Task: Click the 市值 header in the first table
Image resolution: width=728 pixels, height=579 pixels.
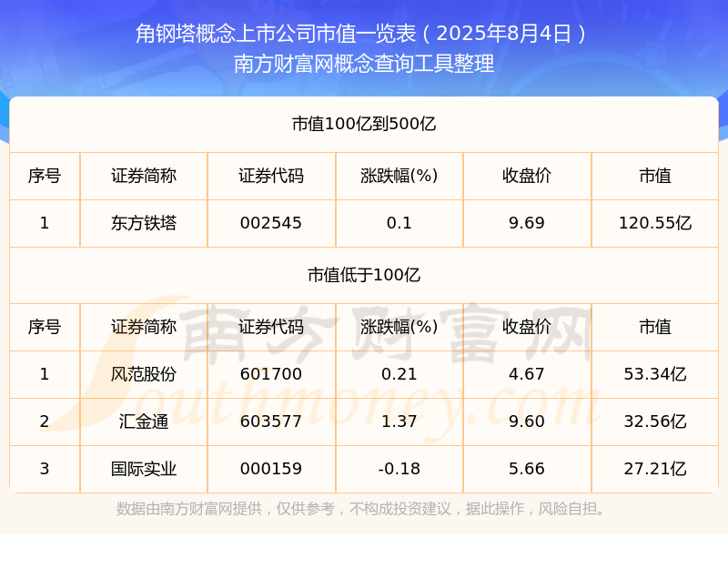Action: (x=655, y=176)
